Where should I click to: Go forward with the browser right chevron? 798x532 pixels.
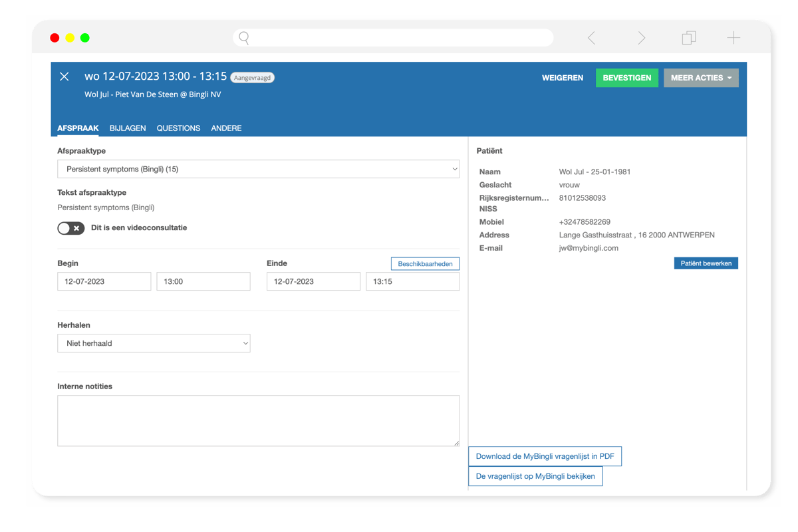[642, 38]
